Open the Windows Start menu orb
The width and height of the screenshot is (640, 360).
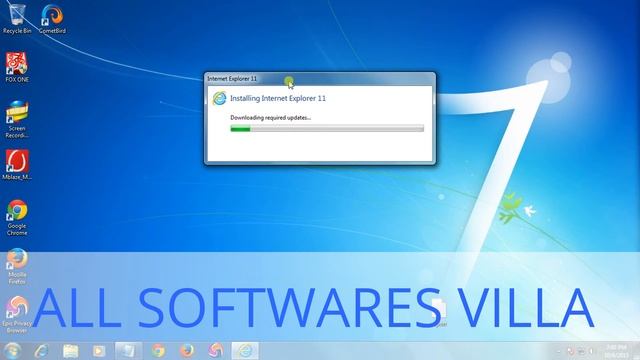pyautogui.click(x=12, y=351)
